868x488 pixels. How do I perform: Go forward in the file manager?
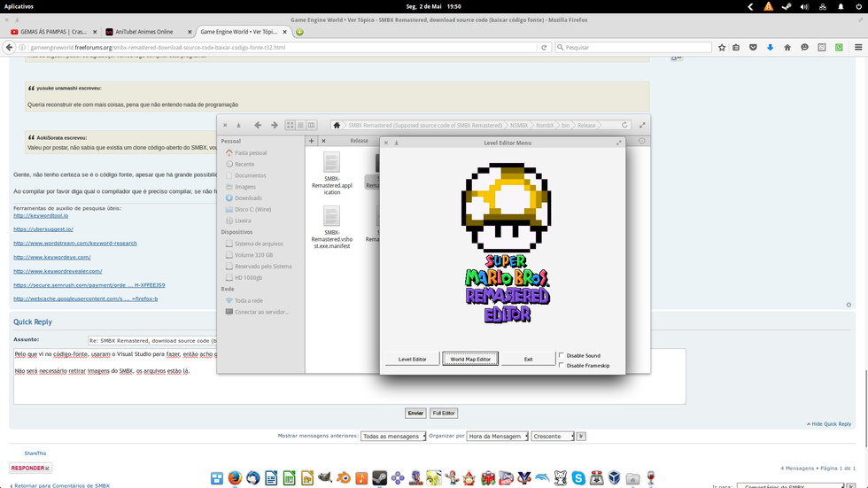pos(274,125)
